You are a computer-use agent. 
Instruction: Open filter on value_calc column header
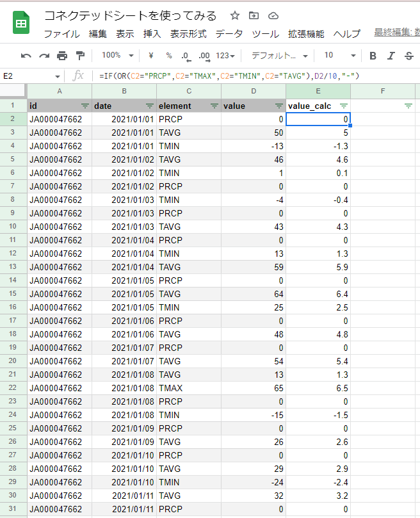[344, 106]
